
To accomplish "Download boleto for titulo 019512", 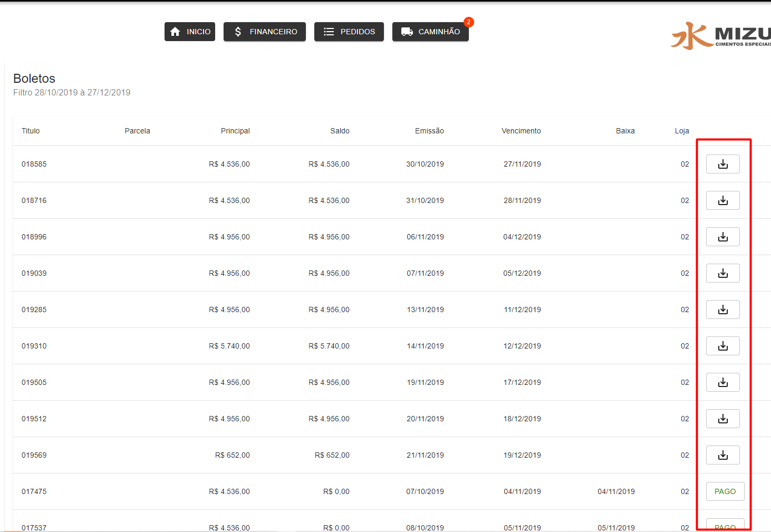I will [722, 419].
